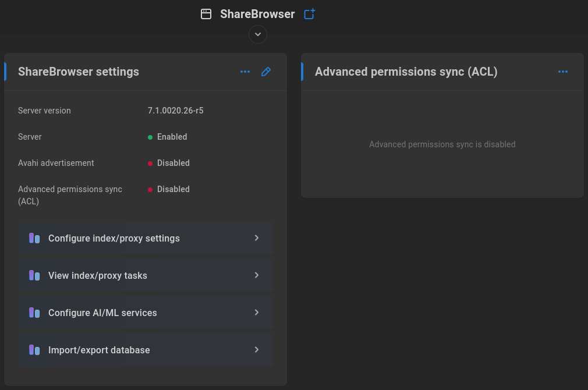Click Advanced permissions sync (ACL) card heading
The width and height of the screenshot is (588, 390).
coord(406,72)
